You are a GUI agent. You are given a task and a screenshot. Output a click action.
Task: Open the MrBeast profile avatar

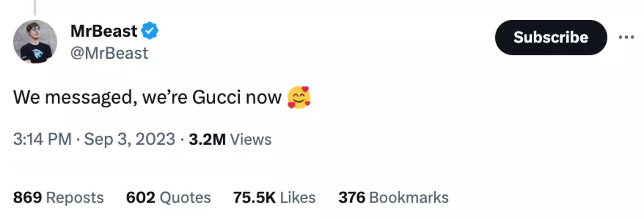35,42
